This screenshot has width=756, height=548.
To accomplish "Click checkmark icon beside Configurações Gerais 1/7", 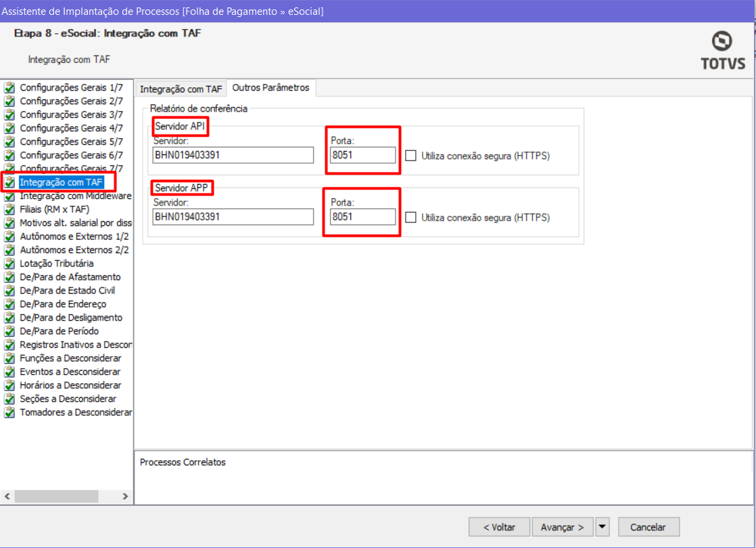I will pyautogui.click(x=9, y=88).
